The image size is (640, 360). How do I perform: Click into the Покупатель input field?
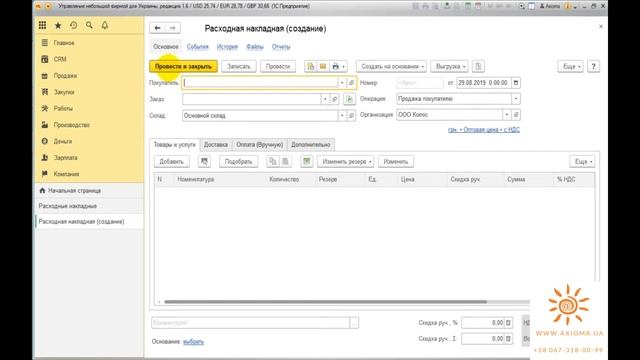click(260, 82)
